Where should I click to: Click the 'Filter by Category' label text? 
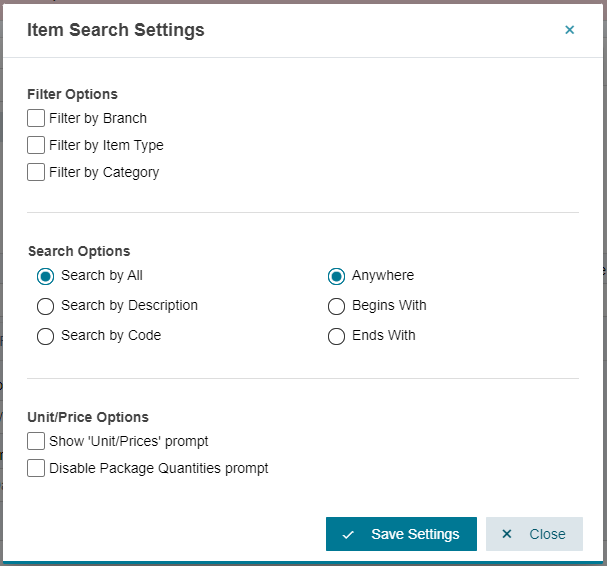104,173
